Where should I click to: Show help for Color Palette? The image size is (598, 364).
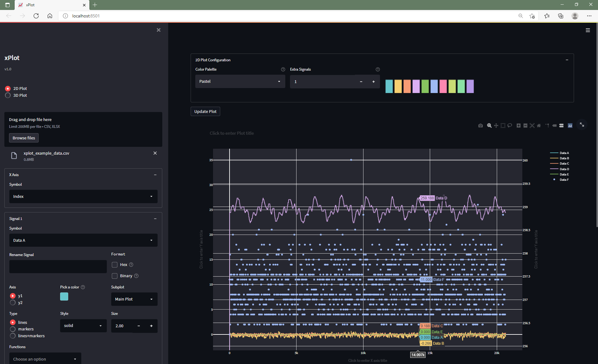tap(283, 69)
